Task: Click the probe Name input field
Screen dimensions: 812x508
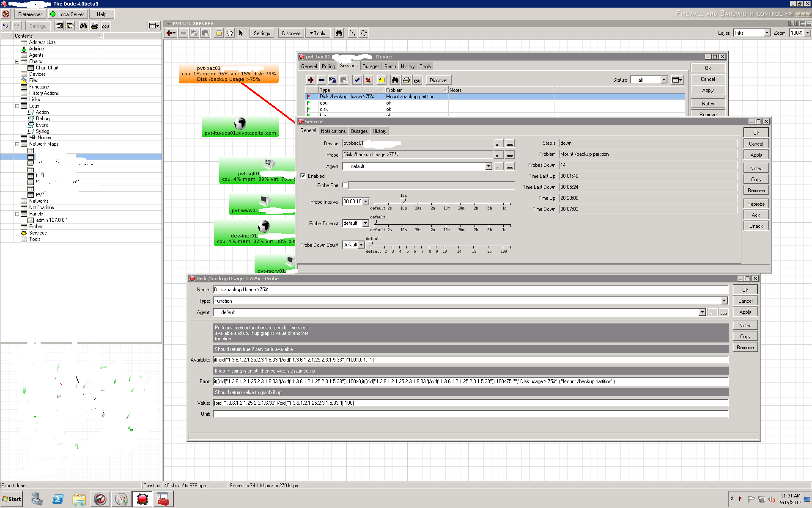Action: tap(470, 290)
